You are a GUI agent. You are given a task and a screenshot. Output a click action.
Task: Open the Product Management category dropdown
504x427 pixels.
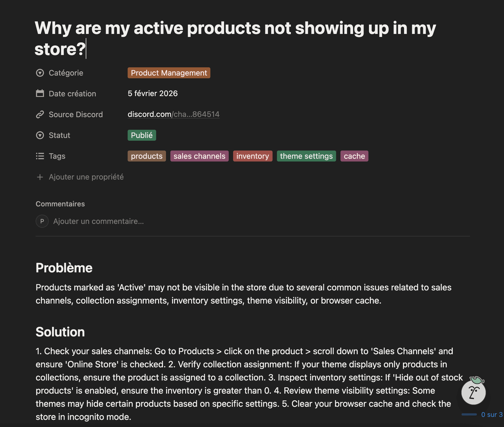click(169, 73)
